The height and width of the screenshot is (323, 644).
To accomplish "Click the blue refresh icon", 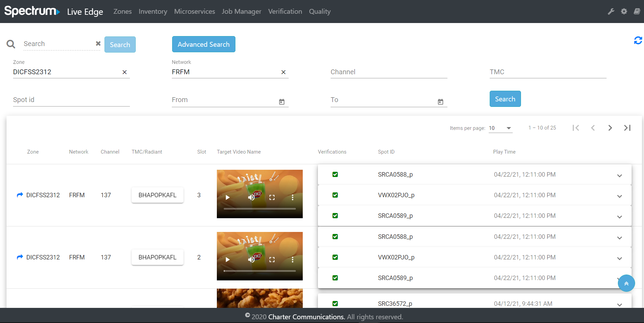I will (638, 41).
